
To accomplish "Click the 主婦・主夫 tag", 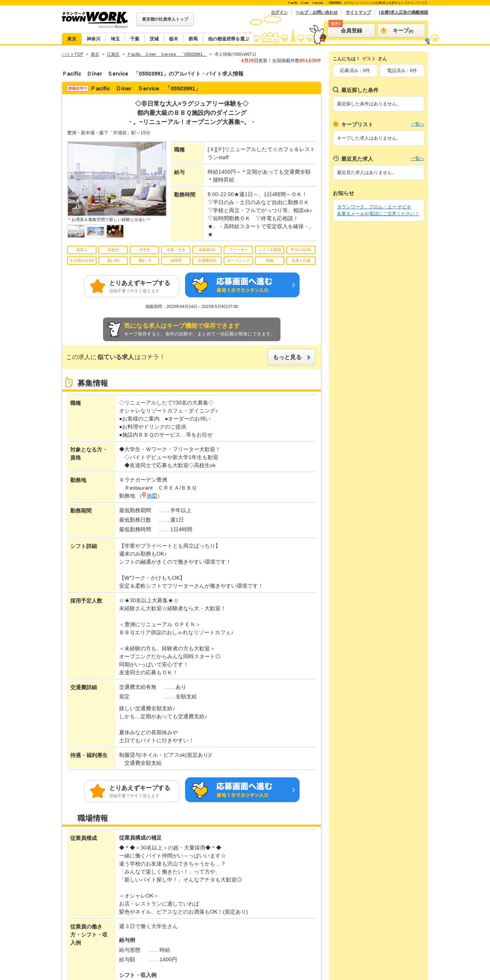I will coord(176,250).
